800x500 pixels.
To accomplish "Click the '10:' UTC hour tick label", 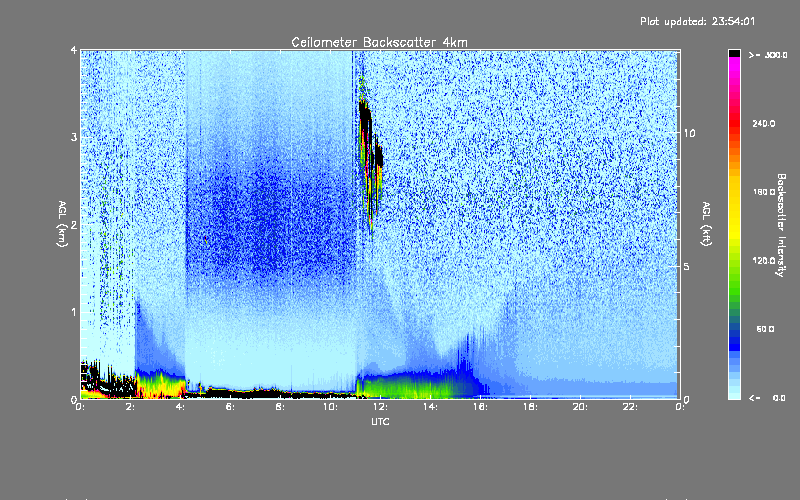I will (331, 407).
